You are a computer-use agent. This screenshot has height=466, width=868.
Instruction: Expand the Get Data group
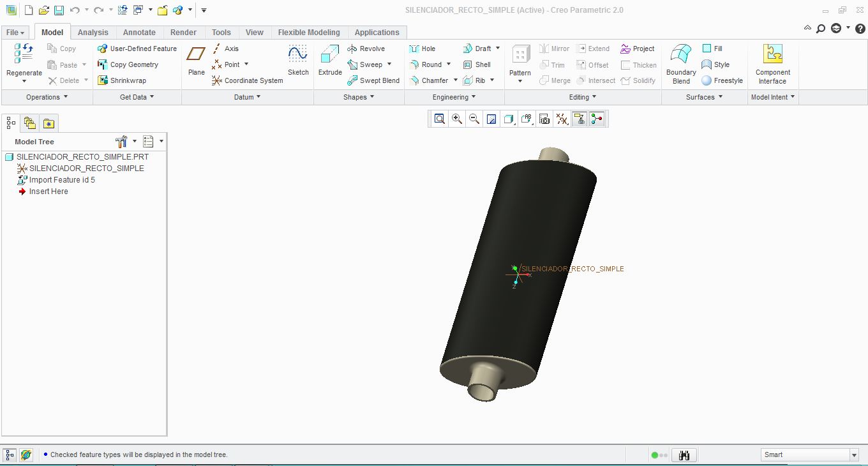click(137, 97)
